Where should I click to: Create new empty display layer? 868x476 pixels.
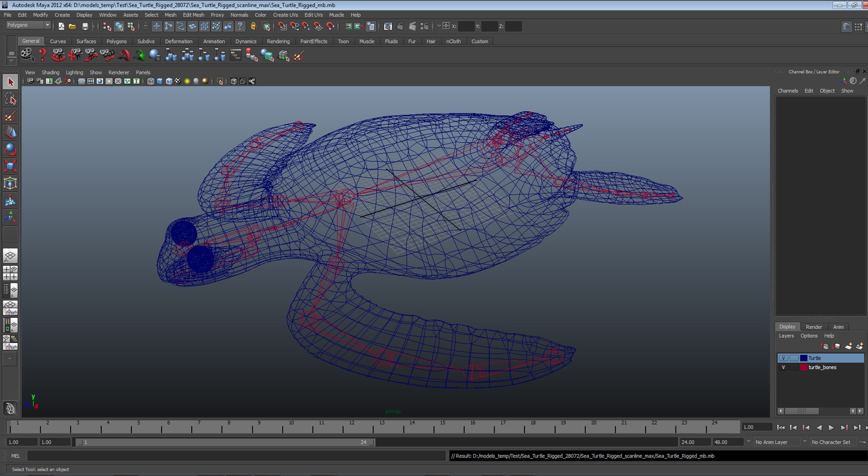[848, 346]
